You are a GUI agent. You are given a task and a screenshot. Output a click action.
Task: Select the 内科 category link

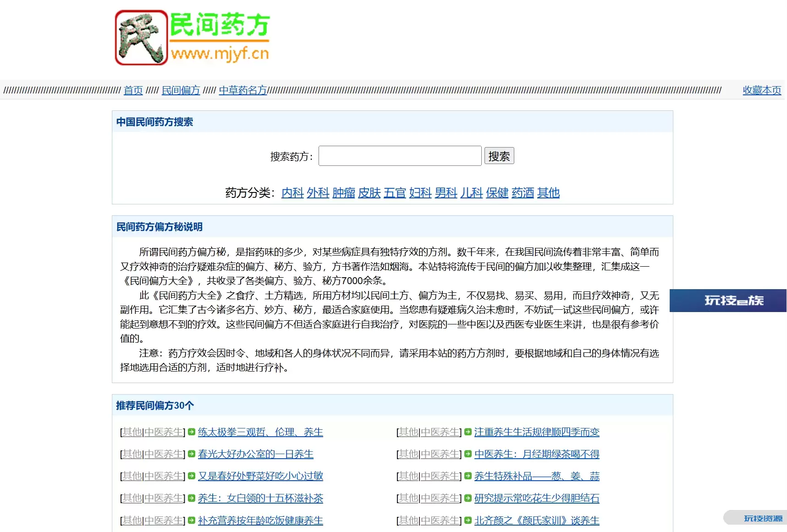[292, 193]
